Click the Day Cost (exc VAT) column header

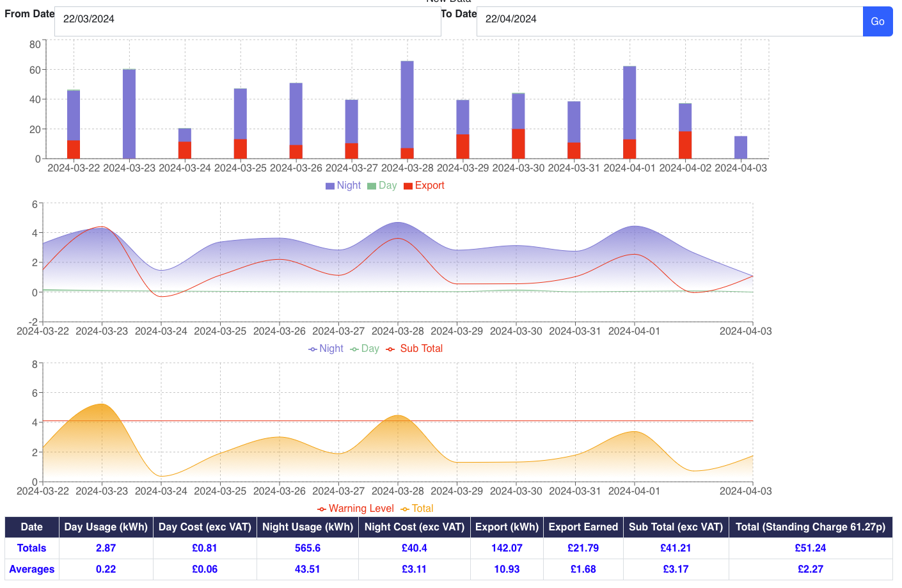205,527
